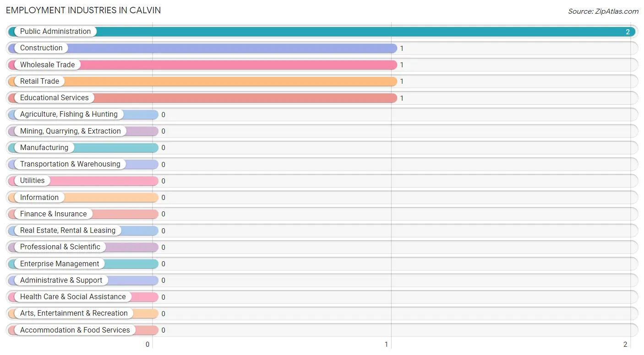Click the Educational Services label

click(x=55, y=98)
